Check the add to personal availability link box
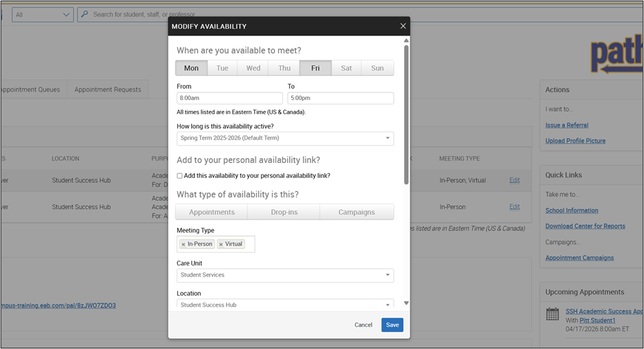Image resolution: width=644 pixels, height=349 pixels. pos(179,176)
